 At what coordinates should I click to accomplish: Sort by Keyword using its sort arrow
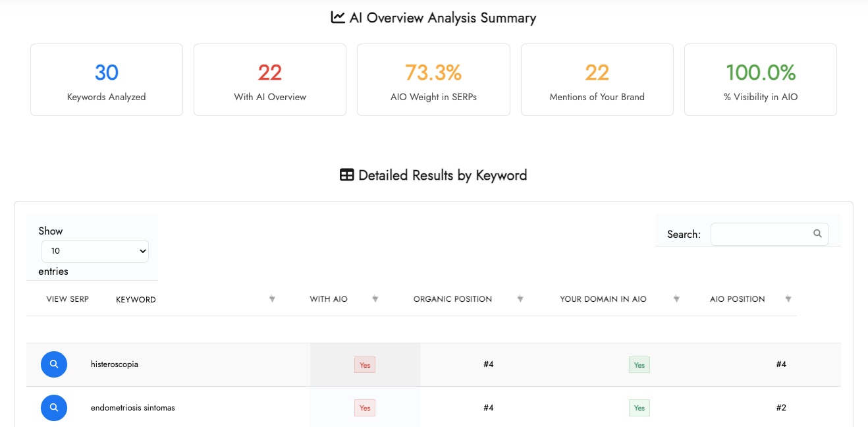[x=272, y=299]
